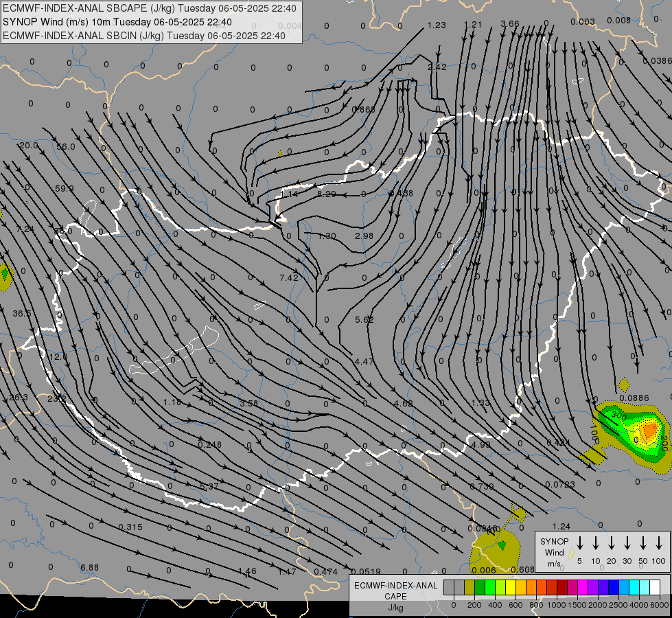The height and width of the screenshot is (618, 672).
Task: Click the map value 0.474
Action: point(326,572)
